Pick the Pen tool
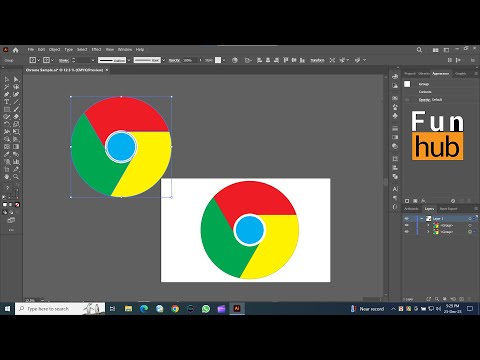 (x=7, y=94)
